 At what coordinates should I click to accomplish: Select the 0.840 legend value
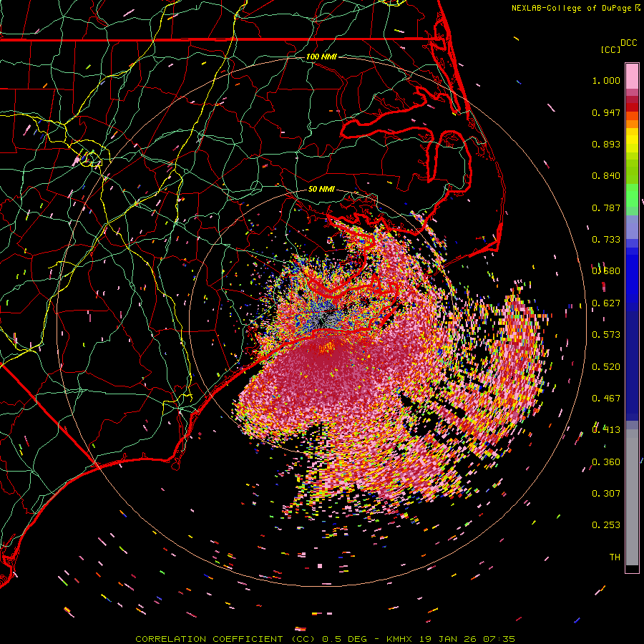click(x=606, y=176)
